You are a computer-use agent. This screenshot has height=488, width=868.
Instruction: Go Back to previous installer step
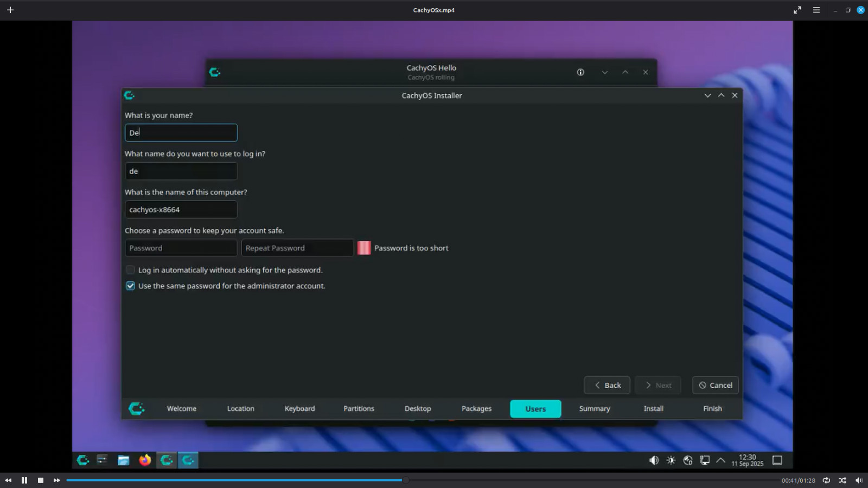pyautogui.click(x=607, y=386)
